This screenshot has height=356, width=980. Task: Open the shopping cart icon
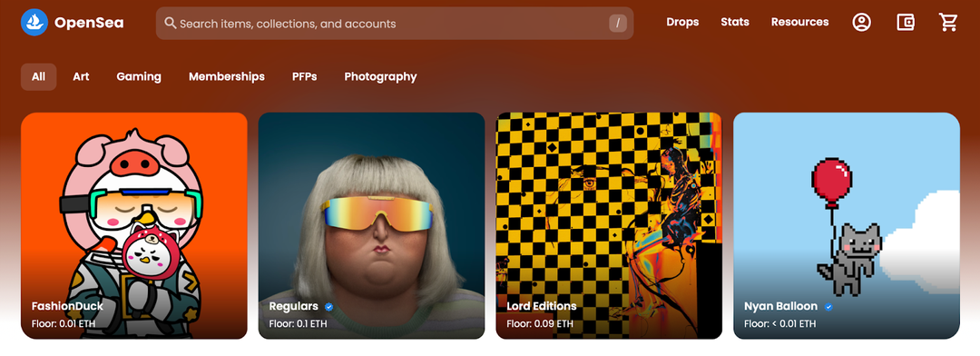coord(948,23)
